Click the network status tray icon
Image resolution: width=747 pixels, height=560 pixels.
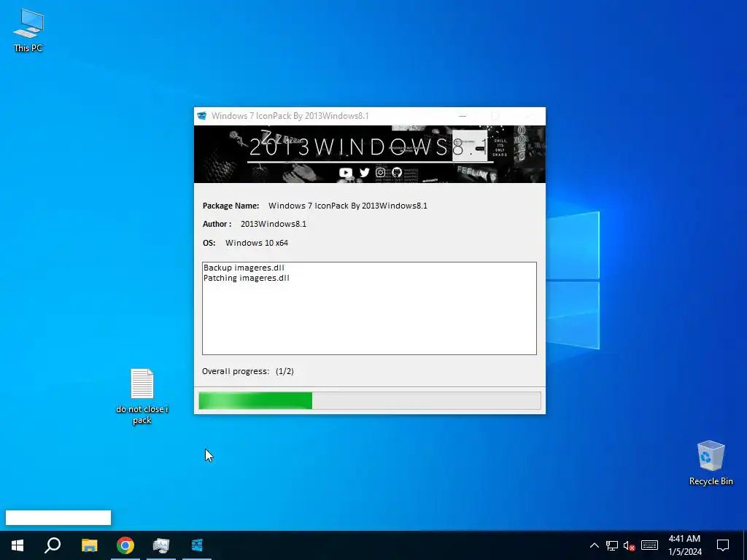[612, 545]
